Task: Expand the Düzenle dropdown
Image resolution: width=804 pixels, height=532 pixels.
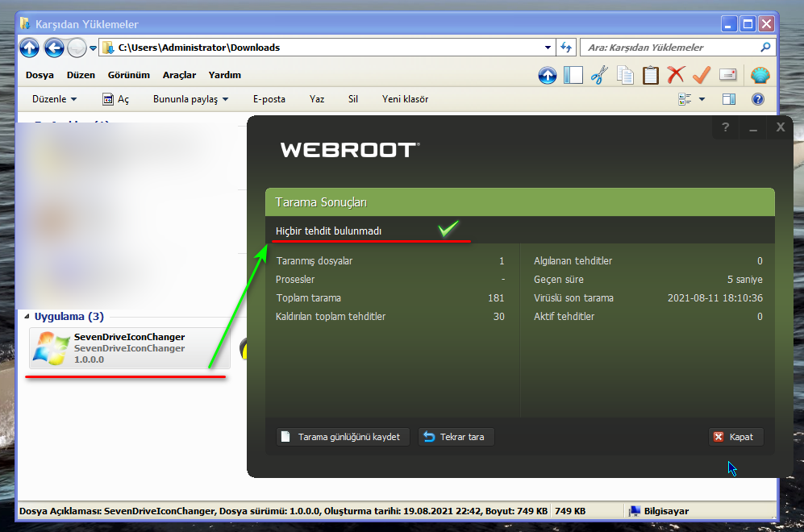Action: tap(54, 99)
